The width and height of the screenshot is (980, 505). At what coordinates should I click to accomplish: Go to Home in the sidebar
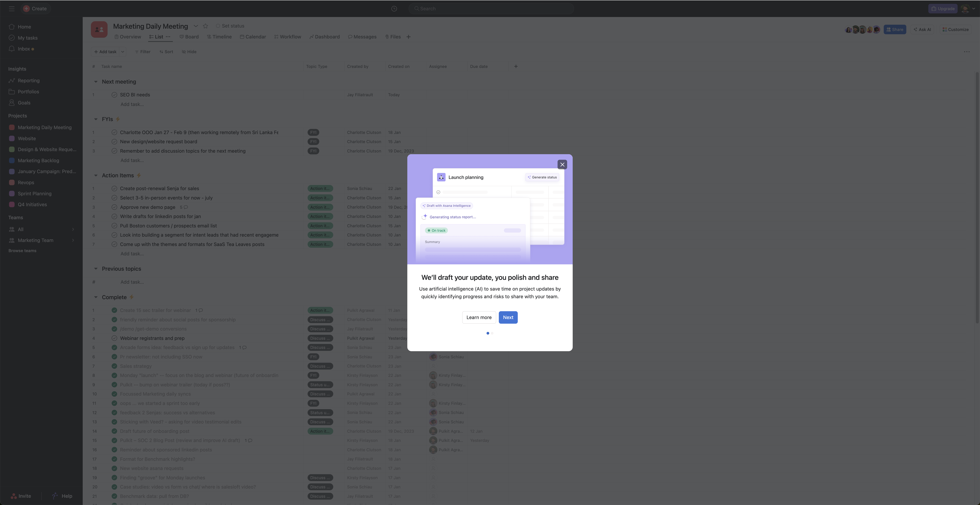24,27
